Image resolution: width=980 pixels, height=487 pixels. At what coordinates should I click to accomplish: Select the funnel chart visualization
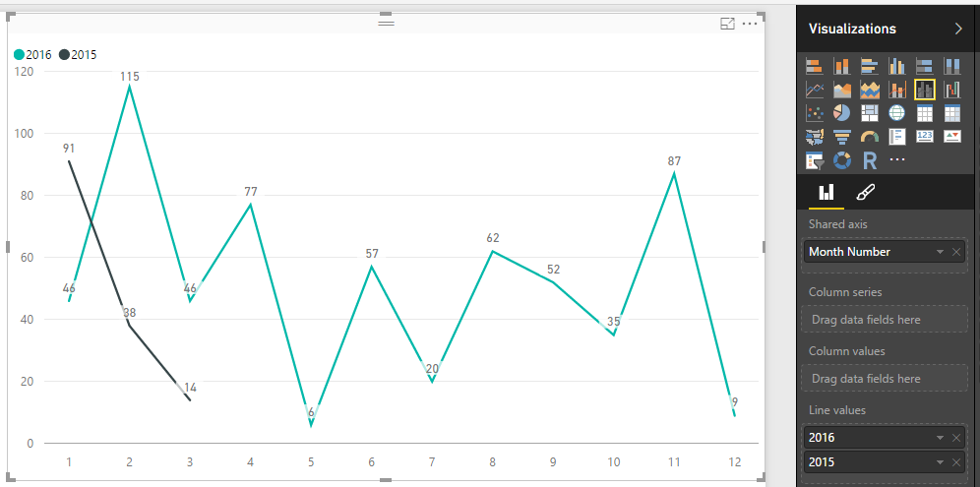click(x=842, y=137)
